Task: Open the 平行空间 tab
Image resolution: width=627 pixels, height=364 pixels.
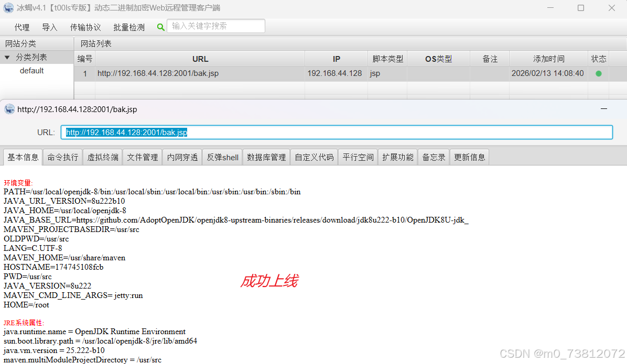Action: 358,157
